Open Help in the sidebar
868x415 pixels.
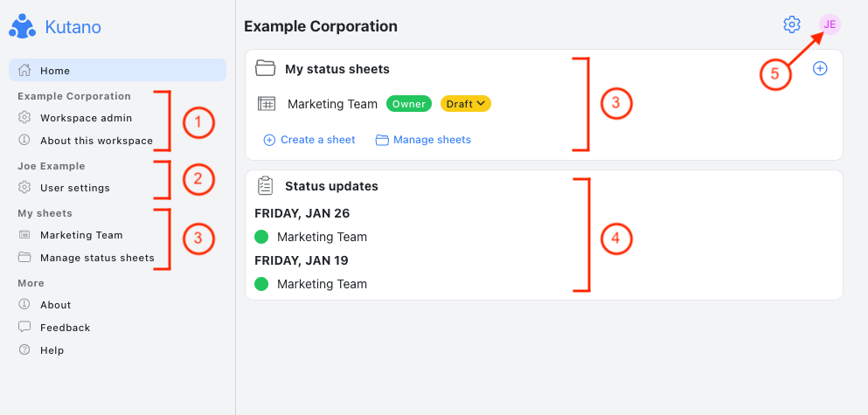[52, 350]
